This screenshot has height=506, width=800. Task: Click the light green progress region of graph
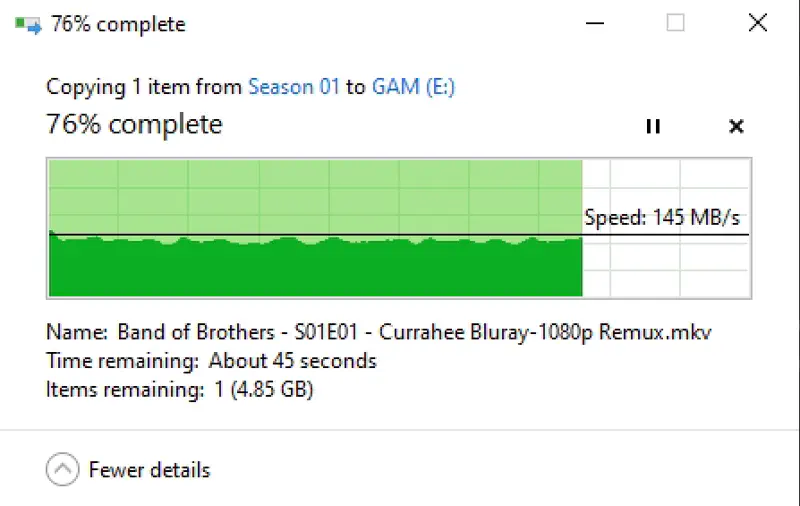coord(315,195)
